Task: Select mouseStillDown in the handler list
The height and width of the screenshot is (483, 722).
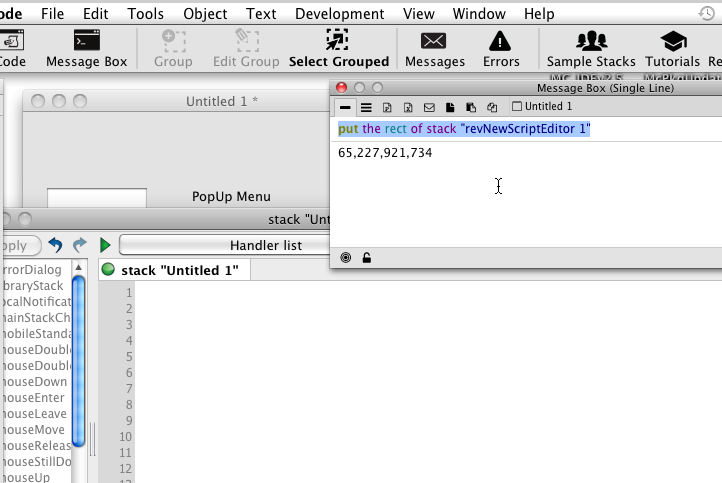Action: 36,461
